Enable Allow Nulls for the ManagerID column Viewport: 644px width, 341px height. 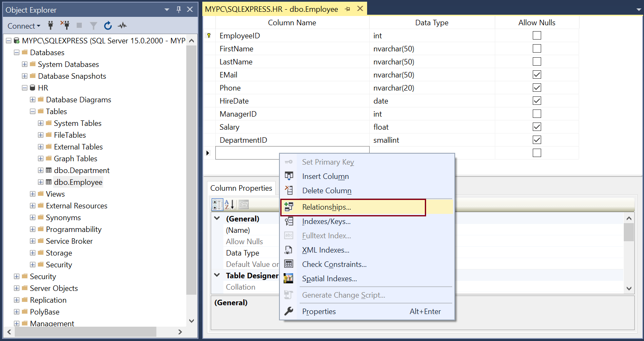coord(537,114)
